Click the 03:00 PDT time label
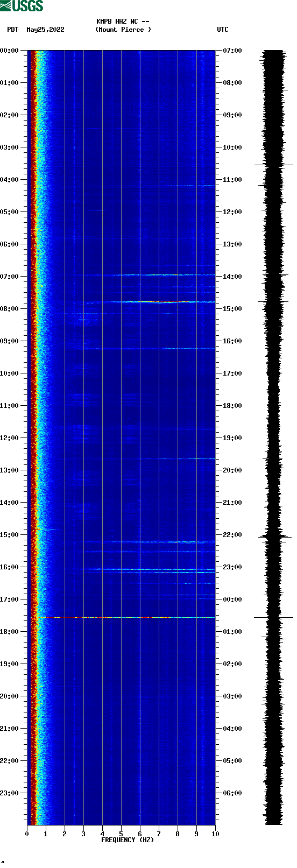Viewport: 297px width, 868px height. 10,147
